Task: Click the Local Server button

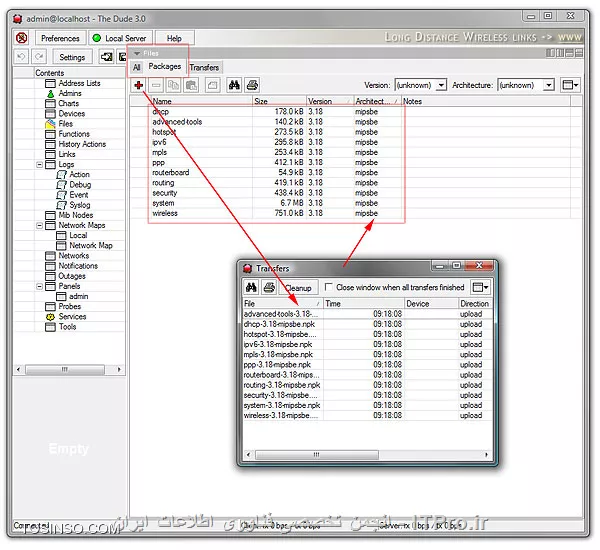Action: point(121,38)
